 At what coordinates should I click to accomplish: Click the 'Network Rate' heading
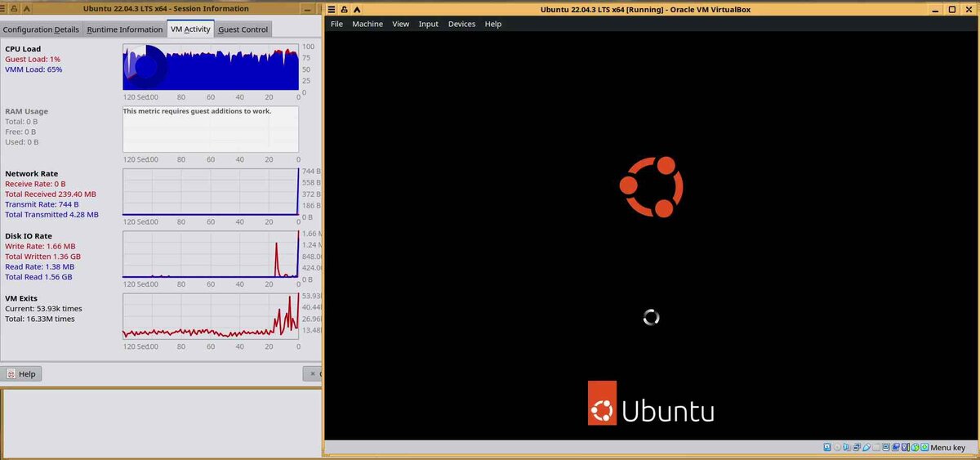[31, 174]
